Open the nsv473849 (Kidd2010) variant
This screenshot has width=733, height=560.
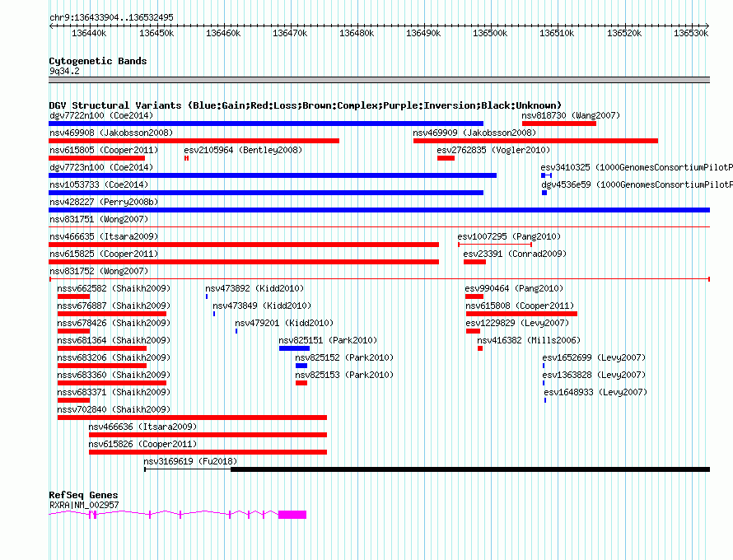point(262,306)
